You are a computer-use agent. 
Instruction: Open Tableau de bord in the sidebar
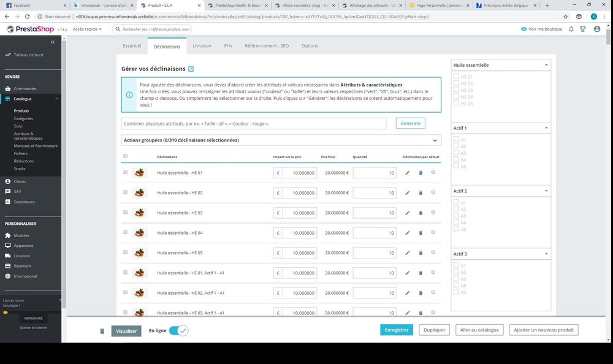(x=28, y=55)
